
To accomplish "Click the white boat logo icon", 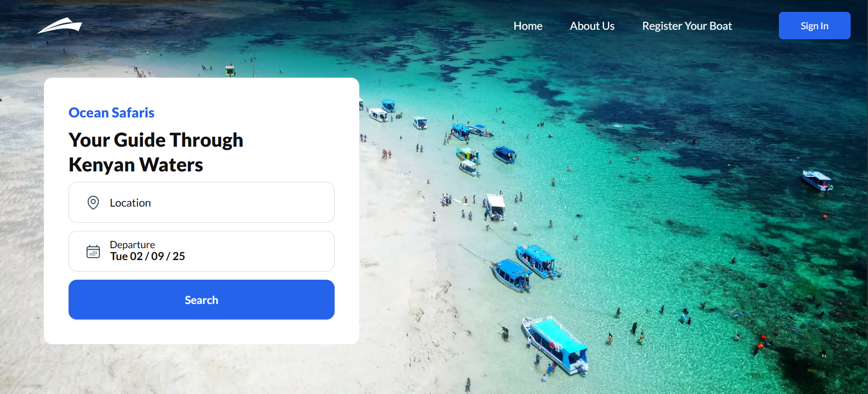I will pos(59,26).
